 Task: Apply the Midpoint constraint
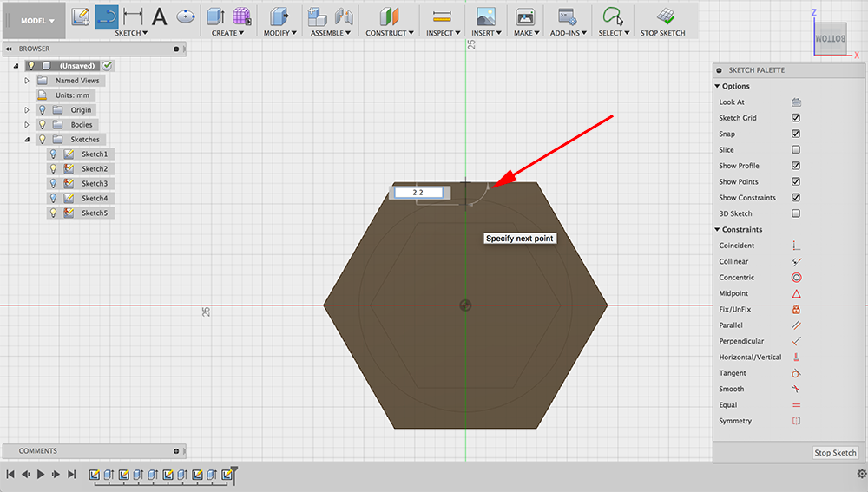click(x=796, y=293)
